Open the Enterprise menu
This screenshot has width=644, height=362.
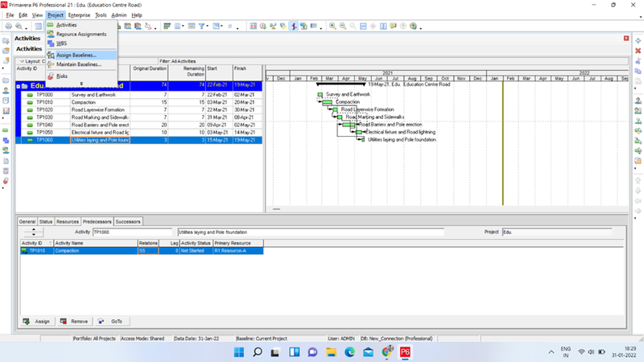click(x=79, y=15)
